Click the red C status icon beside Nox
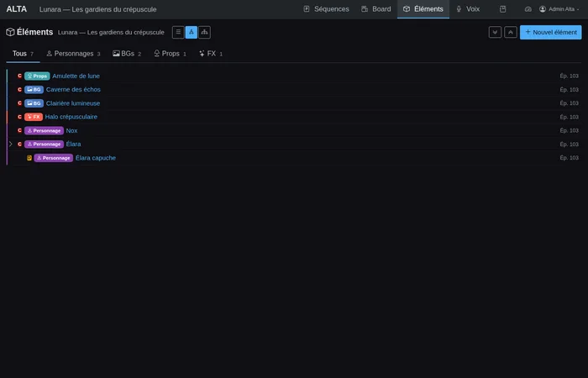588x378 pixels. [x=19, y=130]
